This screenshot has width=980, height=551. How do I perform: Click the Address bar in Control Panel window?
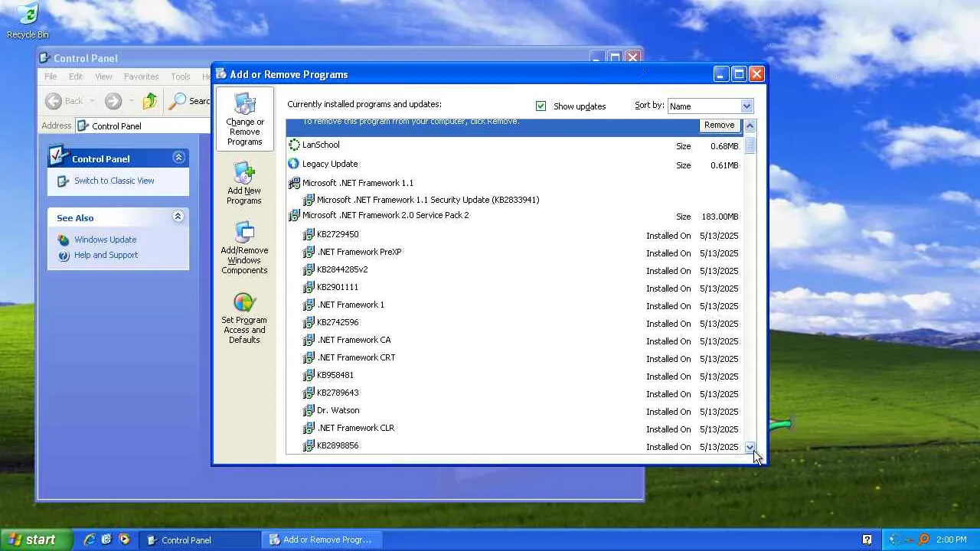coord(143,126)
